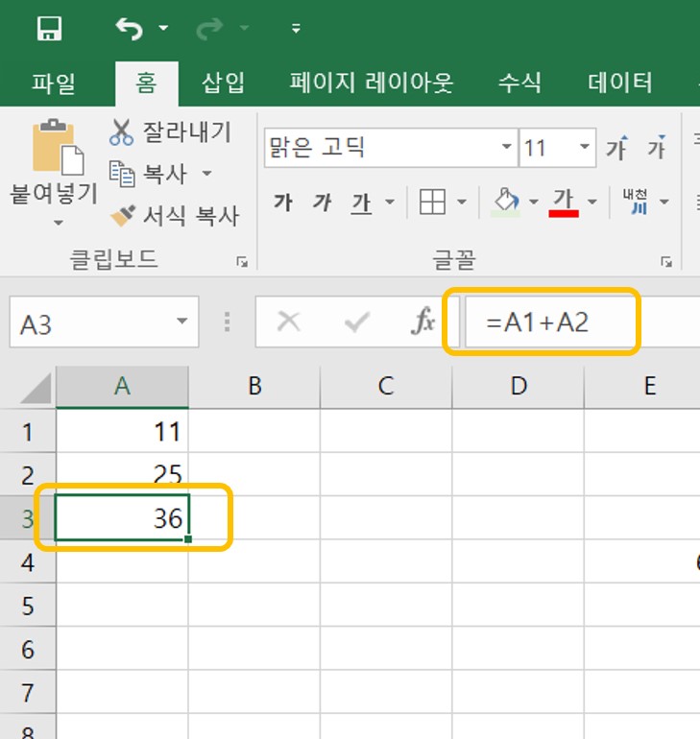The image size is (700, 739).
Task: Open the Customize Quick Access Toolbar menu
Action: click(x=296, y=28)
